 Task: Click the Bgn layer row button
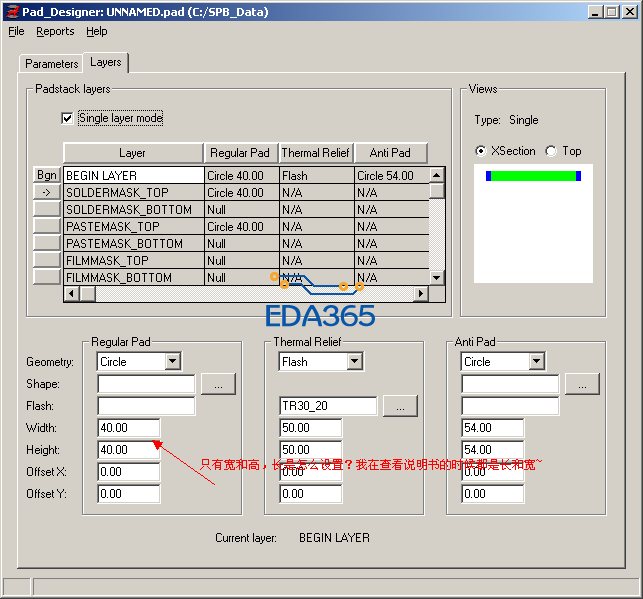pos(46,175)
